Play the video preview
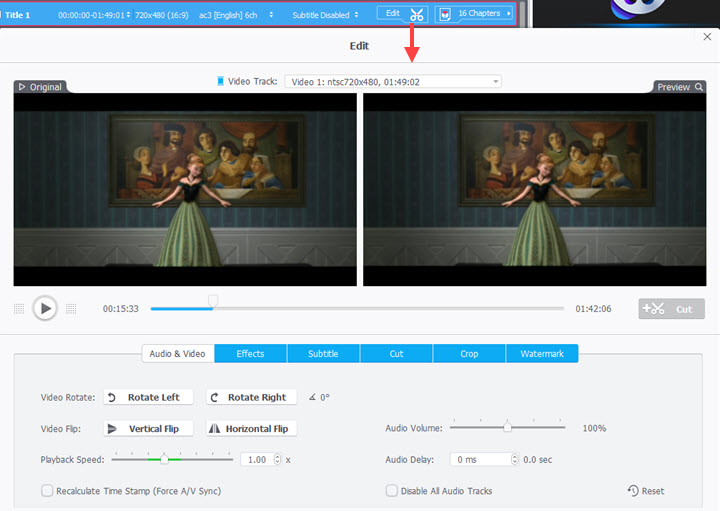The width and height of the screenshot is (720, 511). pos(45,308)
